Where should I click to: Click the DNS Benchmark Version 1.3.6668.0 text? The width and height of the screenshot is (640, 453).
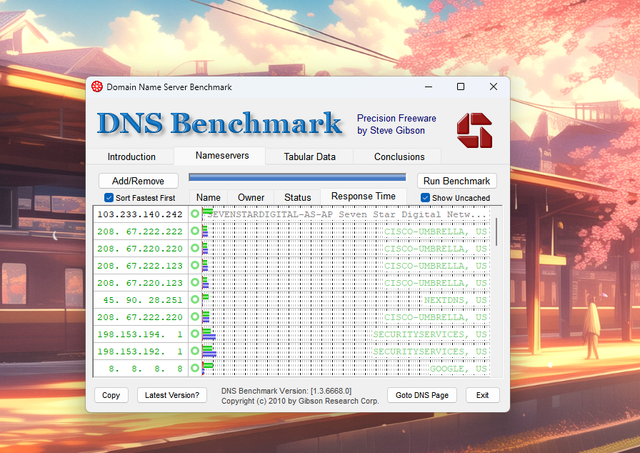[286, 391]
